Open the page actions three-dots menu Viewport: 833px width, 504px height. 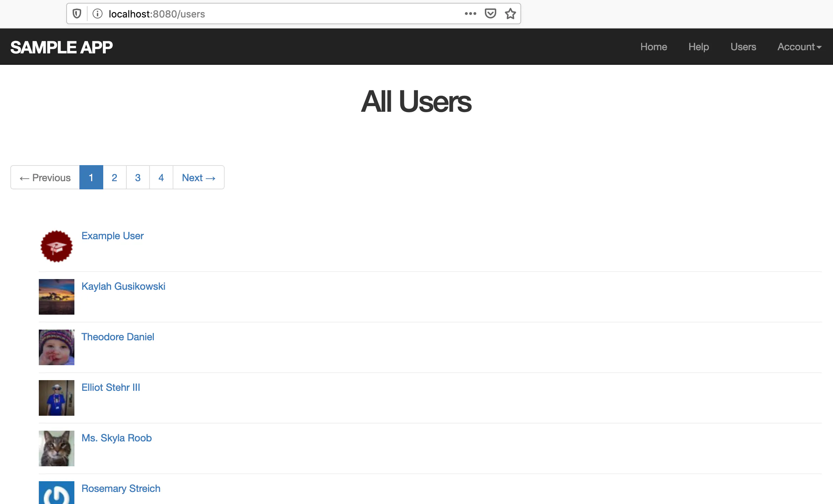(x=470, y=14)
